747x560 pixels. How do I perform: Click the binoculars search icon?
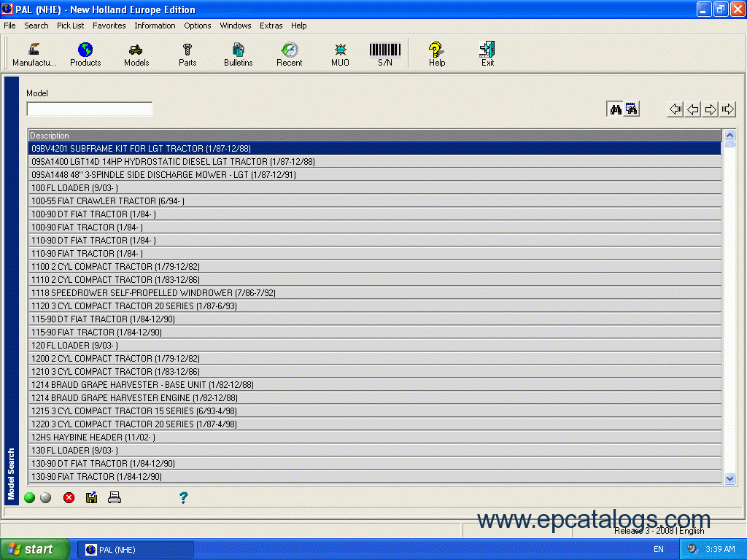click(616, 109)
